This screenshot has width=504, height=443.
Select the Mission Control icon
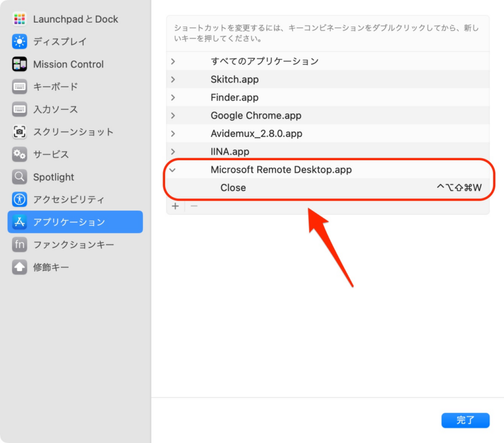point(20,64)
